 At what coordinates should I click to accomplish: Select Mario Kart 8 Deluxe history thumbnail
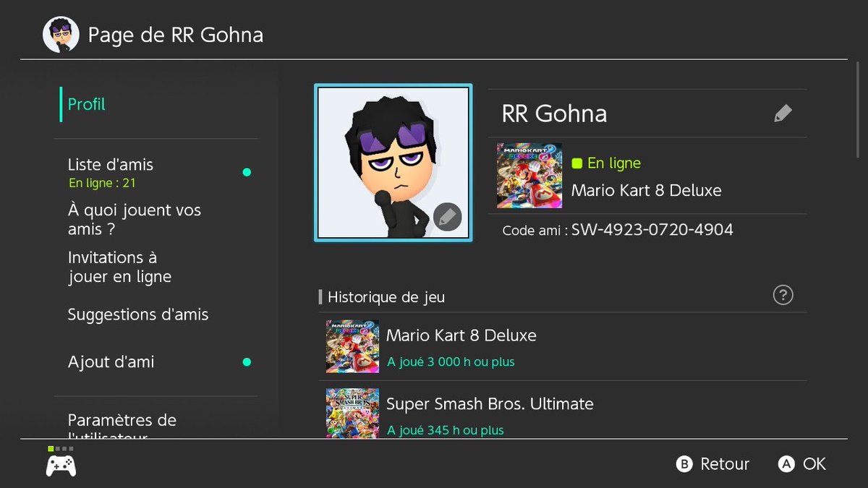tap(352, 346)
